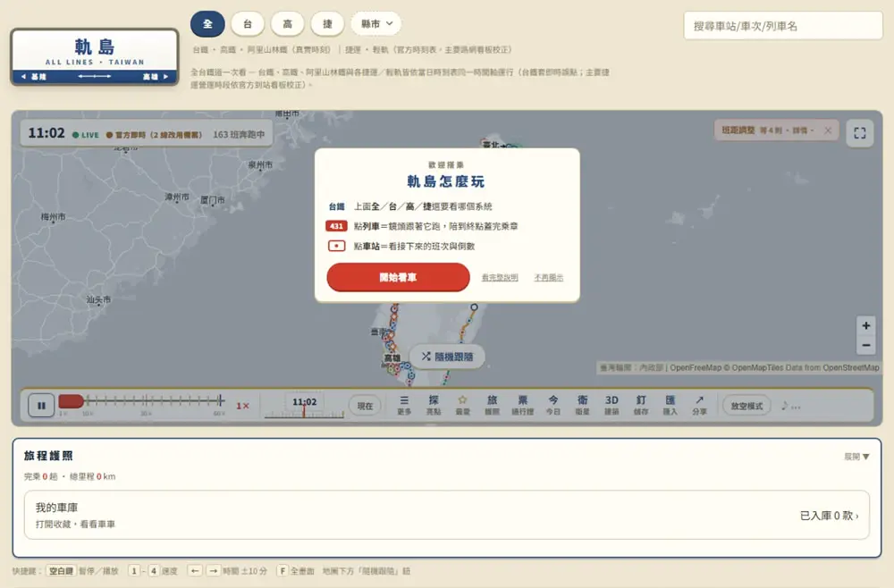This screenshot has height=588, width=894.
Task: Click the 今 today button
Action: (x=553, y=405)
